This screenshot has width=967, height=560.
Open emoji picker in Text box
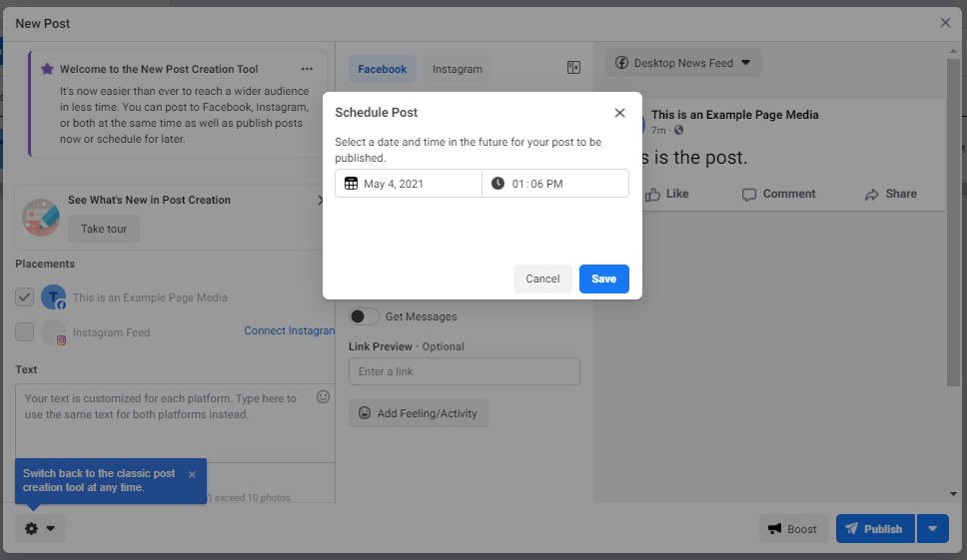click(x=323, y=397)
